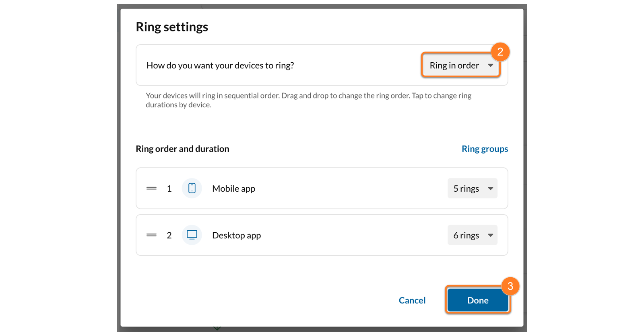The image size is (644, 336).
Task: Expand the Desktop app '6 rings' dropdown
Action: pos(472,235)
